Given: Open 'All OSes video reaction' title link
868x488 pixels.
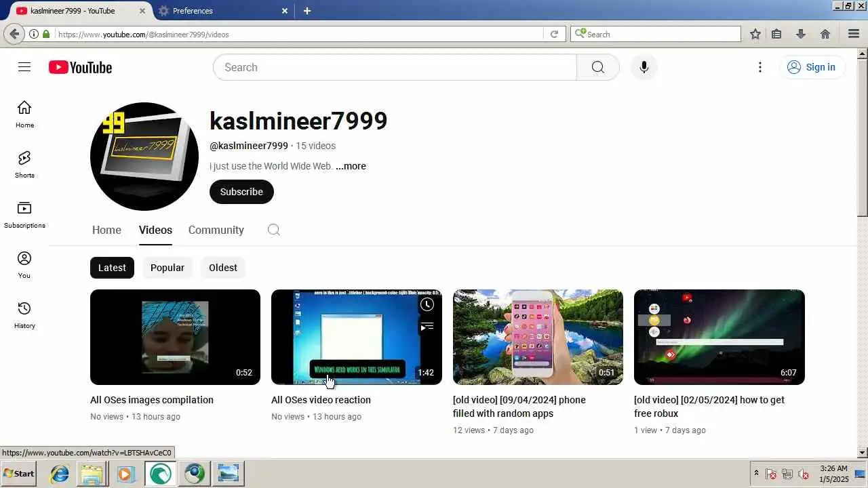Looking at the screenshot, I should (x=321, y=400).
